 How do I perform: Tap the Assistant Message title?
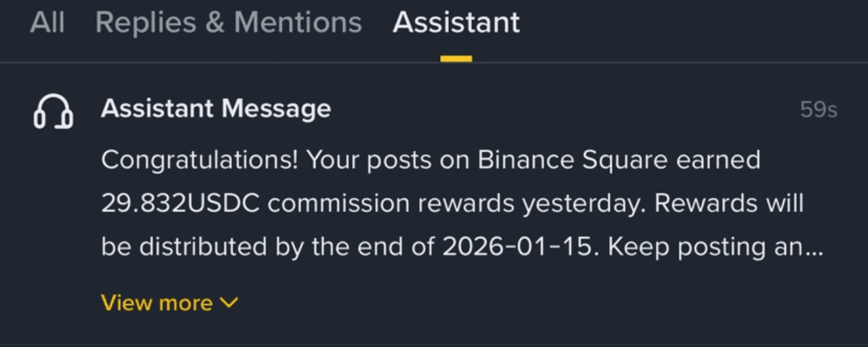(x=216, y=108)
